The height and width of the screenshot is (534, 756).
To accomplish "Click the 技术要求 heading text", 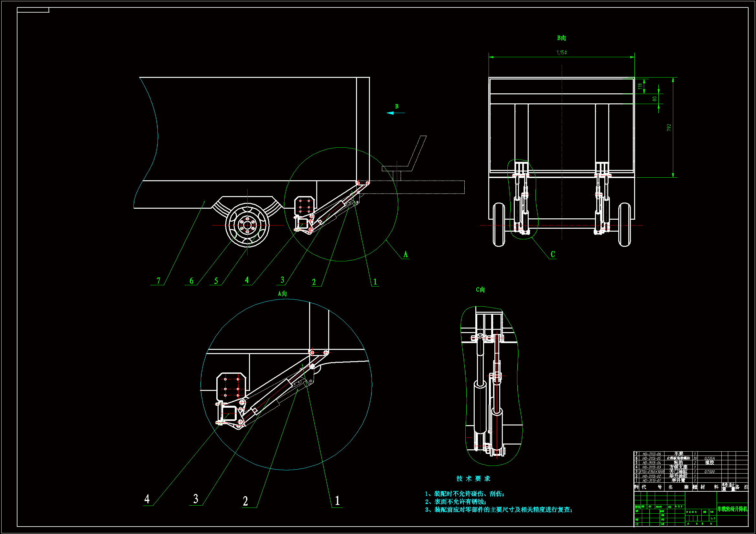I will (x=473, y=479).
